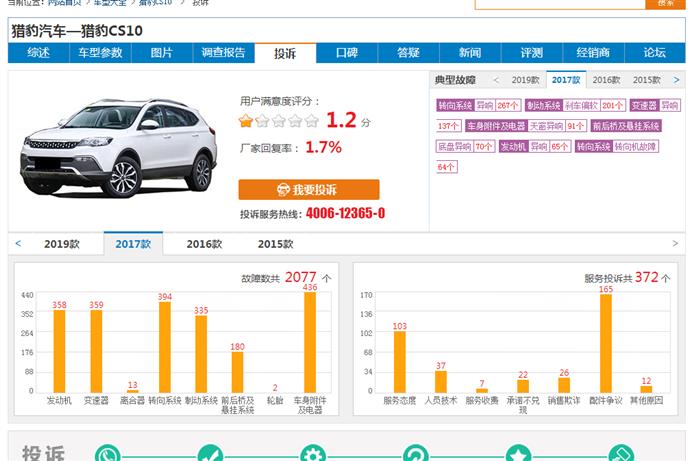Screen dimensions: 700x461
Task: Click the orange 我要投诉 button
Action: pyautogui.click(x=309, y=190)
